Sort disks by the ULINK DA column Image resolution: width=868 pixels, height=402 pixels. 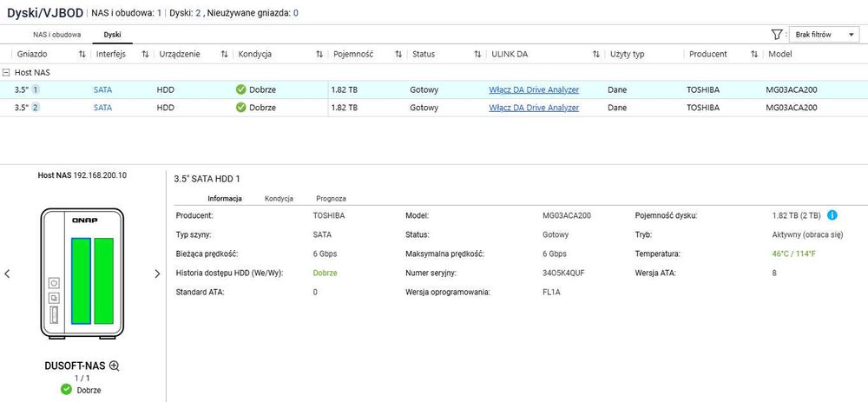pyautogui.click(x=595, y=54)
